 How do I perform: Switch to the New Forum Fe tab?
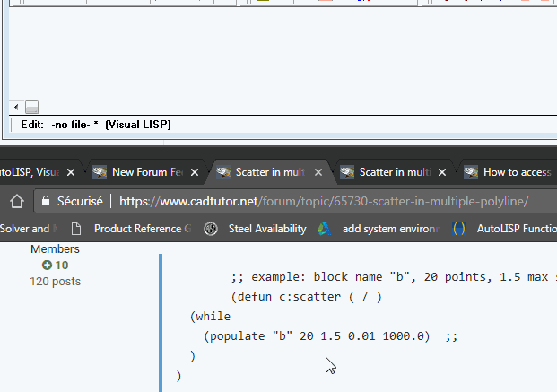tap(145, 172)
